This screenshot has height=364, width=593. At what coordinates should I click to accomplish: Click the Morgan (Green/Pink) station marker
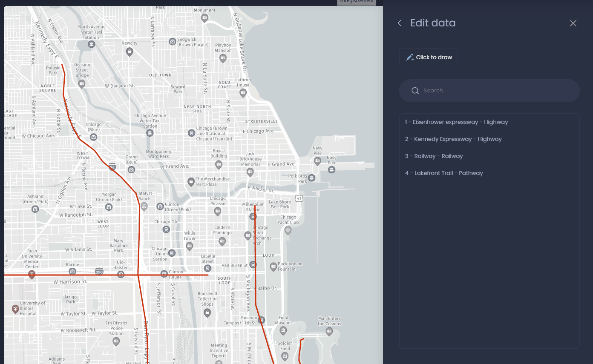pos(109,207)
